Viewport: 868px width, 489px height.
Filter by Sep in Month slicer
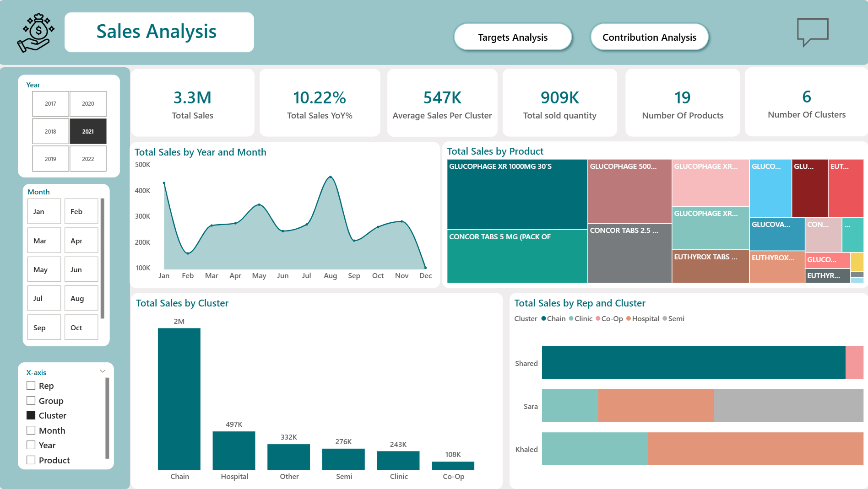(44, 328)
